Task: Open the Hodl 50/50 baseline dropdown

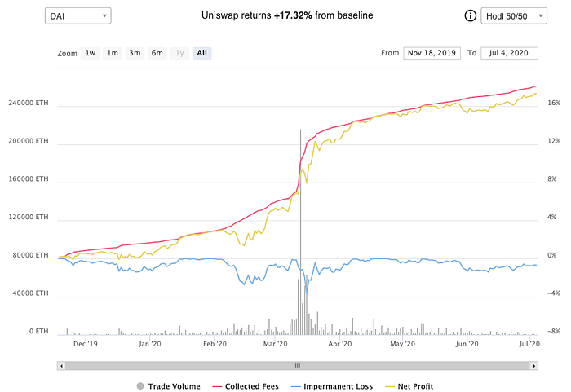Action: pyautogui.click(x=514, y=16)
